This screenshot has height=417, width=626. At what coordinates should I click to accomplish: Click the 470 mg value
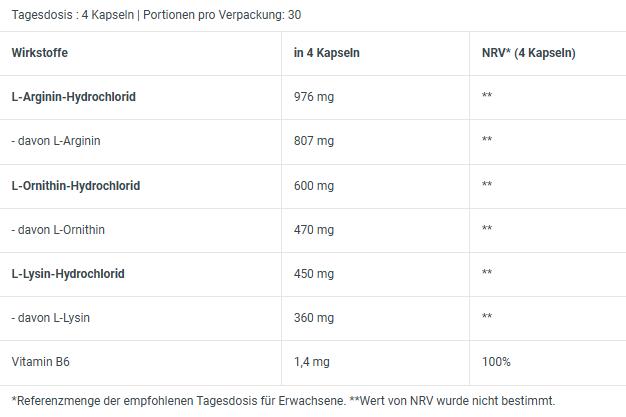(x=314, y=229)
